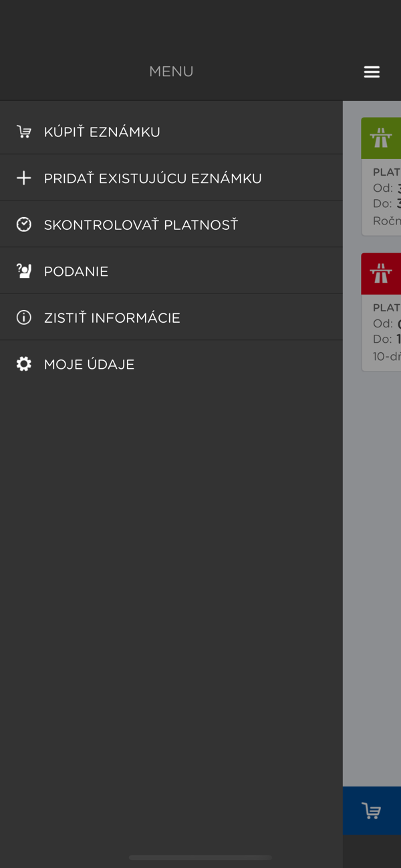The height and width of the screenshot is (868, 401).
Task: Tap the green highway vignette icon
Action: point(381,138)
